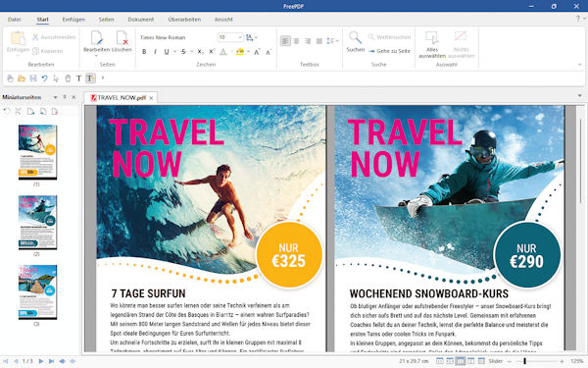Screen dimensions: 588x368
Task: Expand the underline style arrow
Action: 174,52
